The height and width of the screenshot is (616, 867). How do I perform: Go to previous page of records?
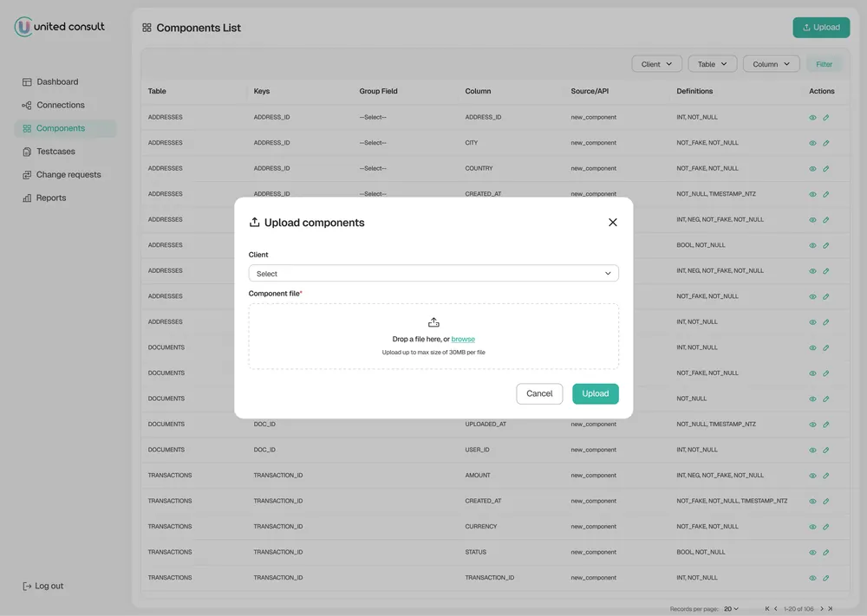[775, 609]
